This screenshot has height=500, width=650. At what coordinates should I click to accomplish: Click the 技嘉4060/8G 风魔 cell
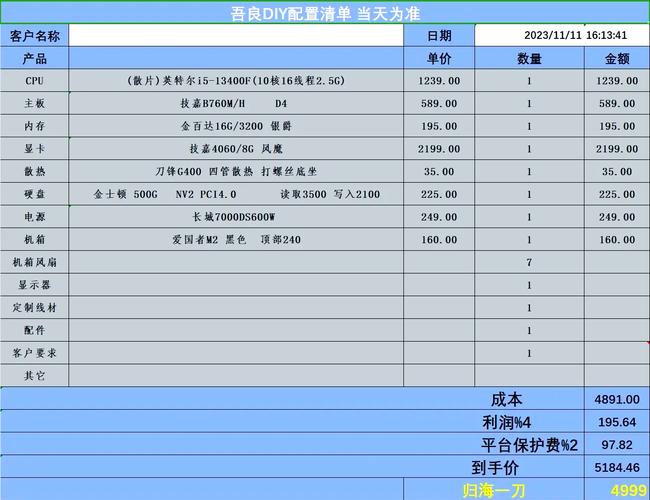click(x=236, y=149)
